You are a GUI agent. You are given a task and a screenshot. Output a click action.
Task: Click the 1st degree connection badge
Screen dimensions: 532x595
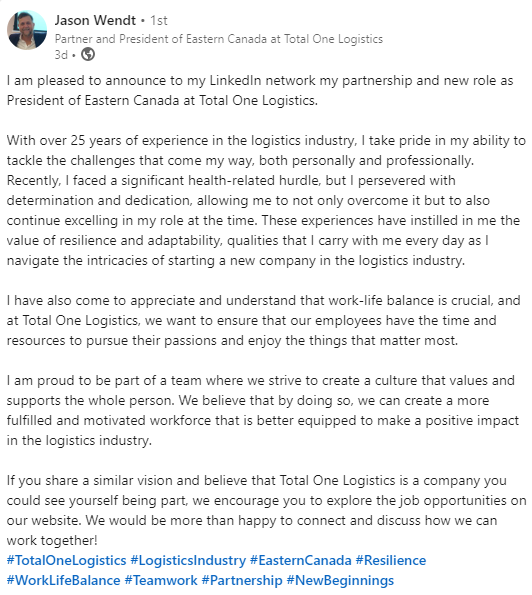click(x=159, y=20)
